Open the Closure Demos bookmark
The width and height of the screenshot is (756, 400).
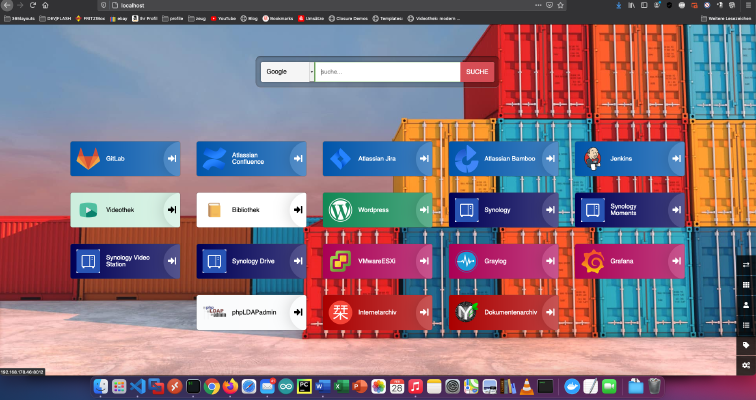coord(348,18)
